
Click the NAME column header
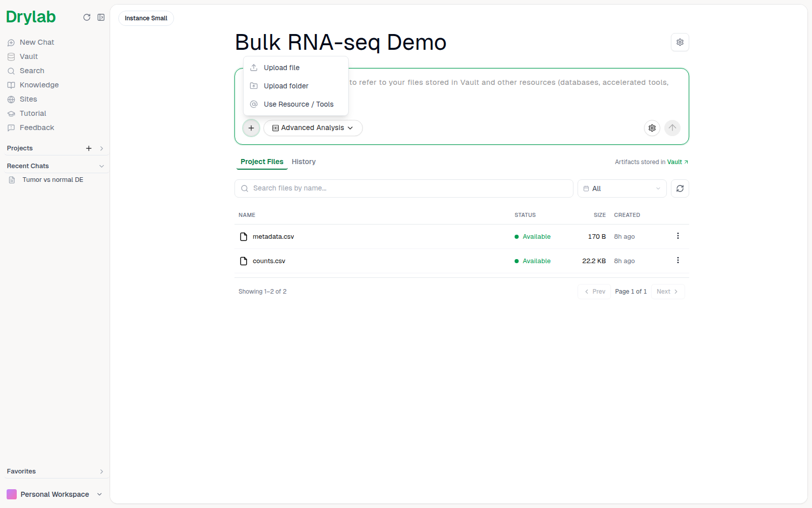(247, 215)
